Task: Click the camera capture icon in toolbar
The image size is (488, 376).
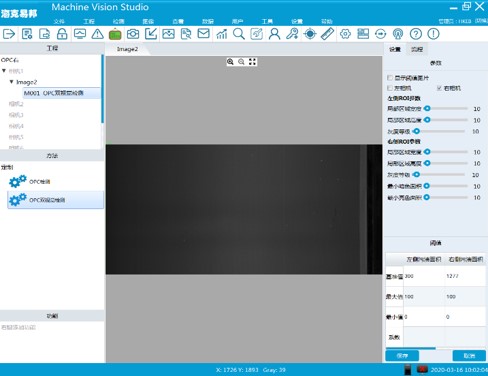Action: click(x=133, y=34)
